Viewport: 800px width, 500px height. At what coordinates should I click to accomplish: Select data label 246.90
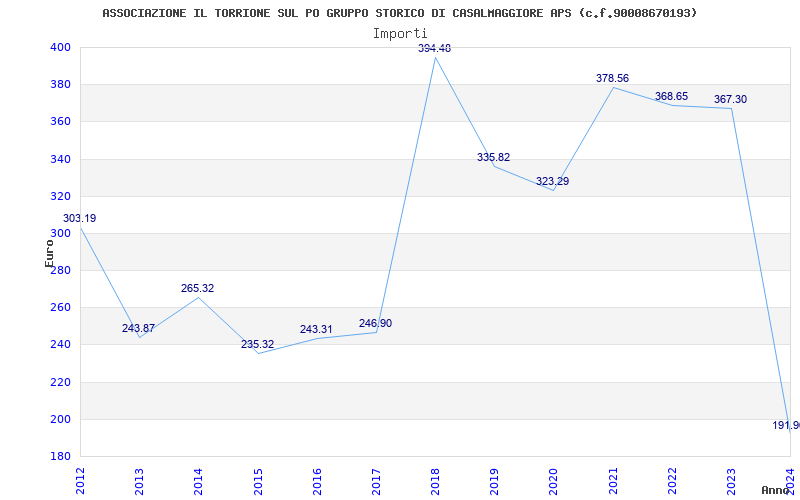point(376,323)
